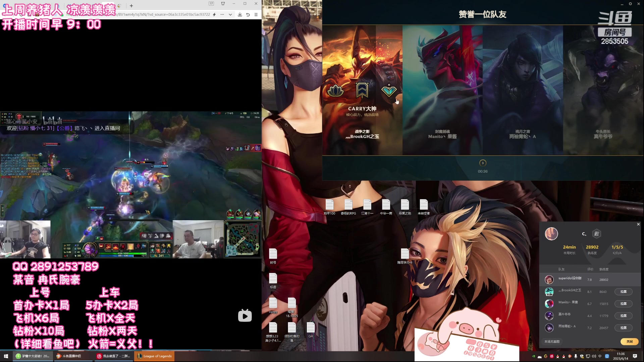Switch to 驴酱十大奇迹 taskbar window
This screenshot has height=362, width=644.
33,356
